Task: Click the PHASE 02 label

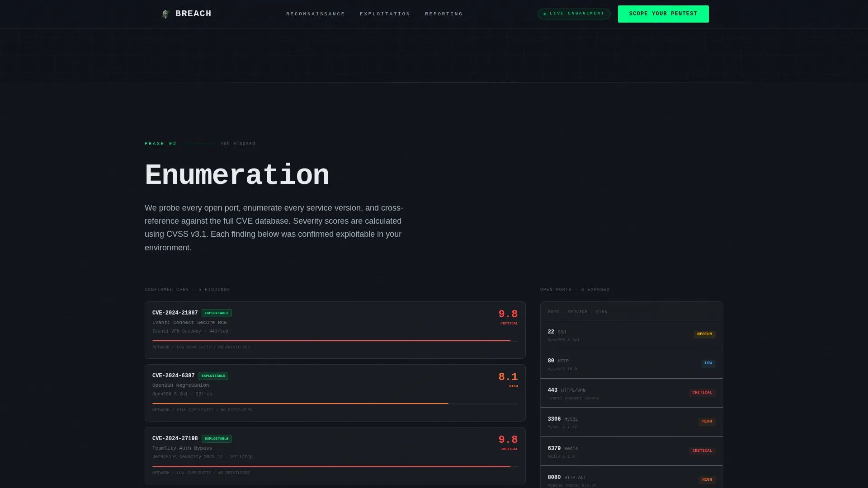Action: coord(160,144)
